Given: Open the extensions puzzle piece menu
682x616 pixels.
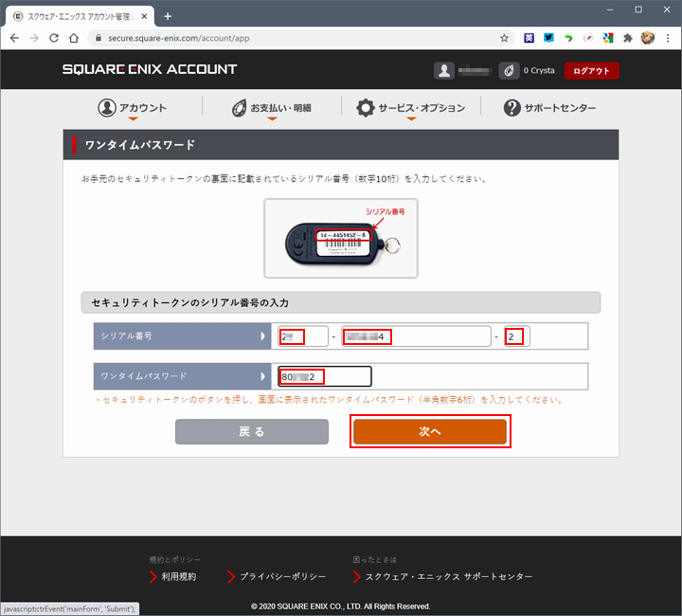Looking at the screenshot, I should 628,38.
